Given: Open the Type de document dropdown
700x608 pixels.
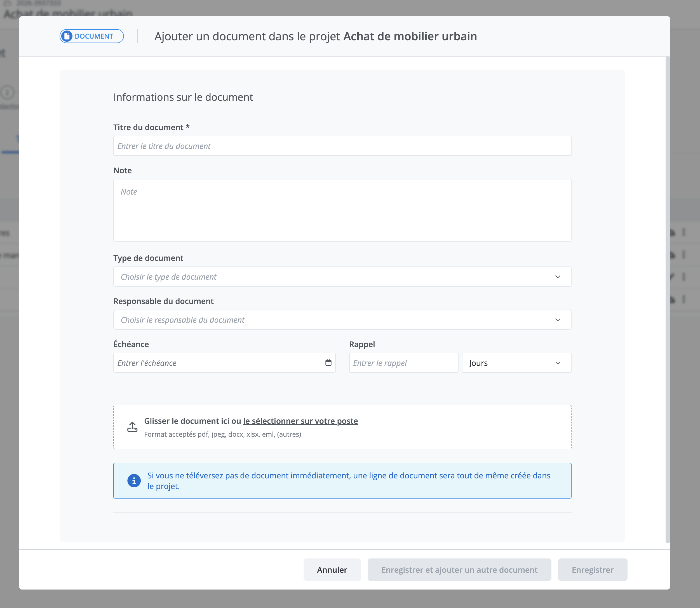Looking at the screenshot, I should coord(342,277).
